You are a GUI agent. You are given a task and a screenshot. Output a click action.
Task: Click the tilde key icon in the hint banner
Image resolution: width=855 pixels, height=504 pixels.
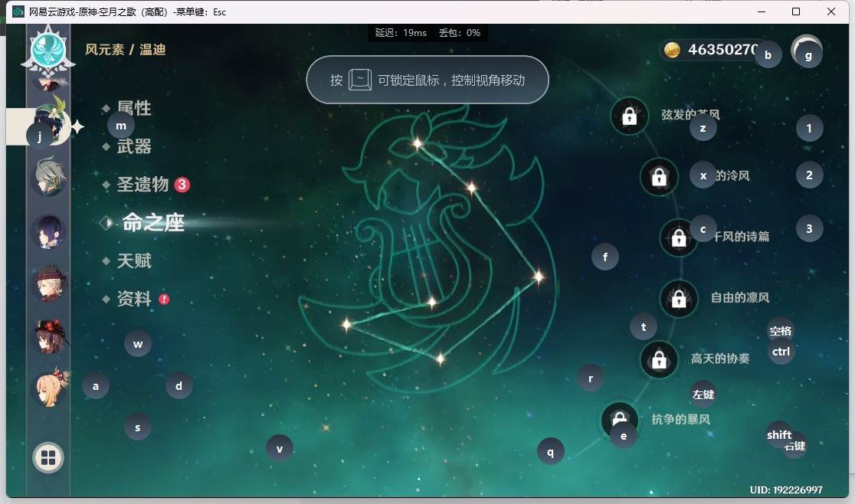[x=360, y=80]
